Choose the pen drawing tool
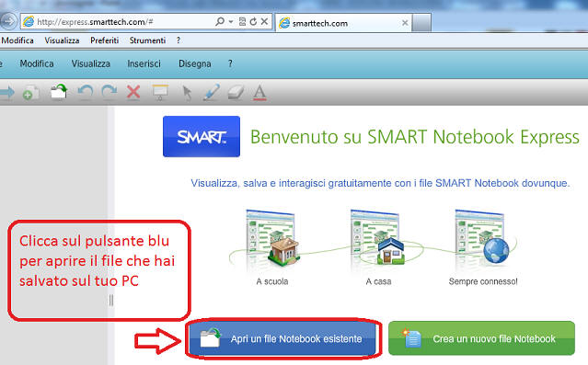588x365 pixels. point(212,93)
